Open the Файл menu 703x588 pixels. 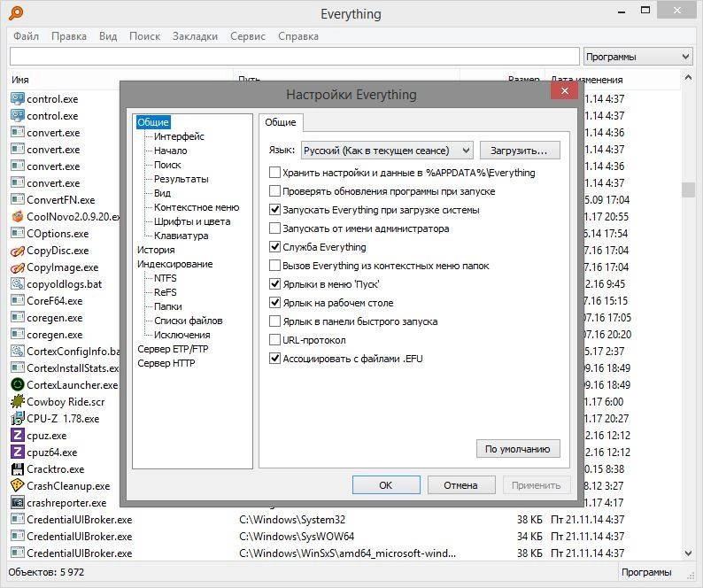(x=26, y=36)
